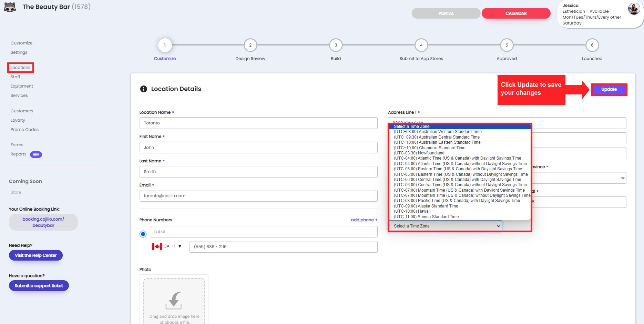Switch to the Calendar tab

pos(516,13)
